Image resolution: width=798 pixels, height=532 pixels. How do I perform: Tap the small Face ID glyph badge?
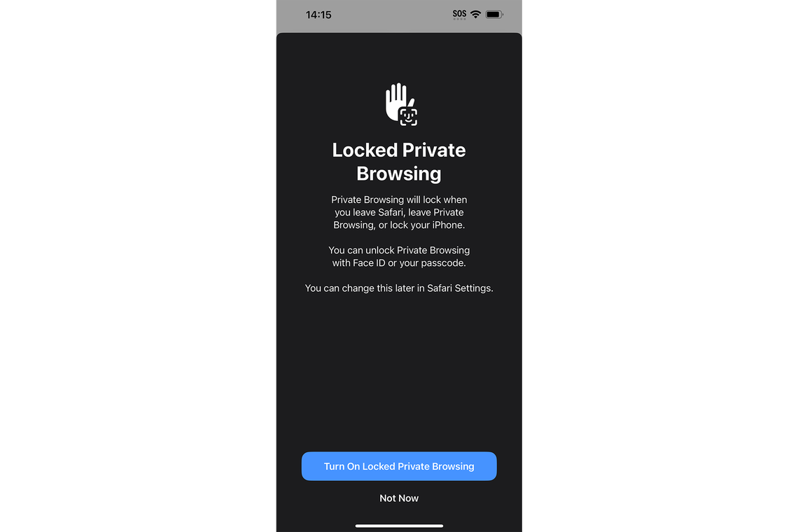[408, 117]
